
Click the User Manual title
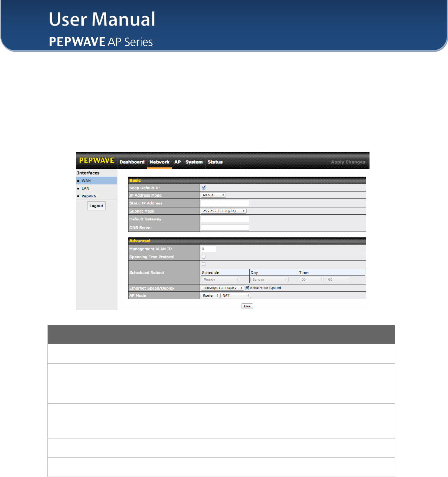click(x=102, y=19)
